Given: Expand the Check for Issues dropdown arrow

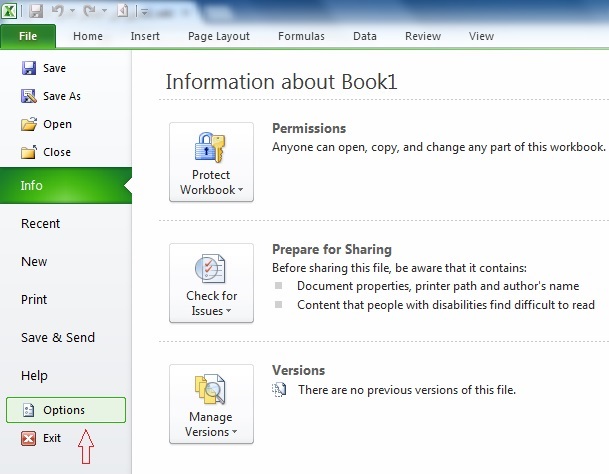Looking at the screenshot, I should click(x=228, y=311).
